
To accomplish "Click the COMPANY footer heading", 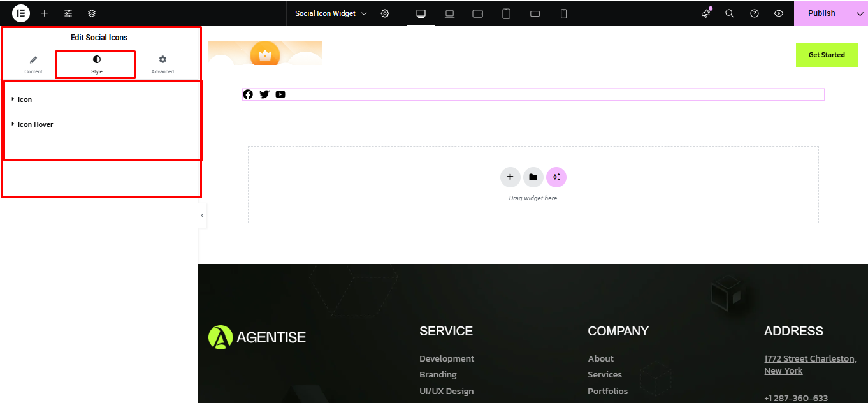I will coord(618,331).
